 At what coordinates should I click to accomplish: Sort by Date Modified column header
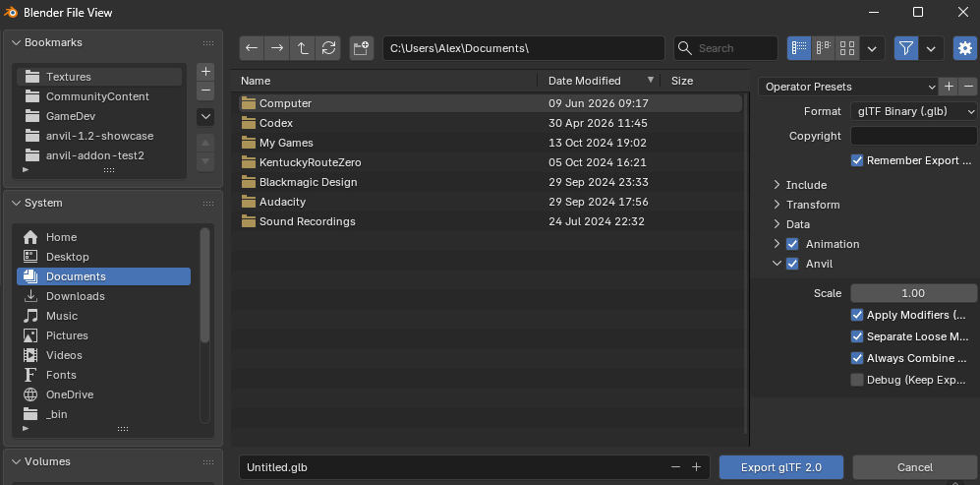599,81
